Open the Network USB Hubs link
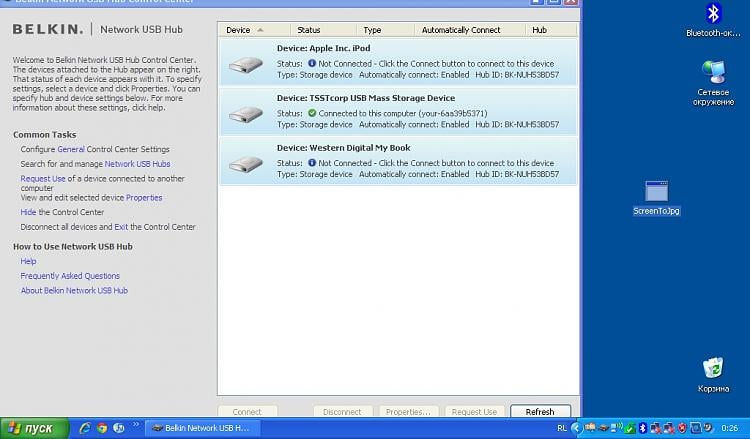Viewport: 750px width, 439px height. (137, 164)
